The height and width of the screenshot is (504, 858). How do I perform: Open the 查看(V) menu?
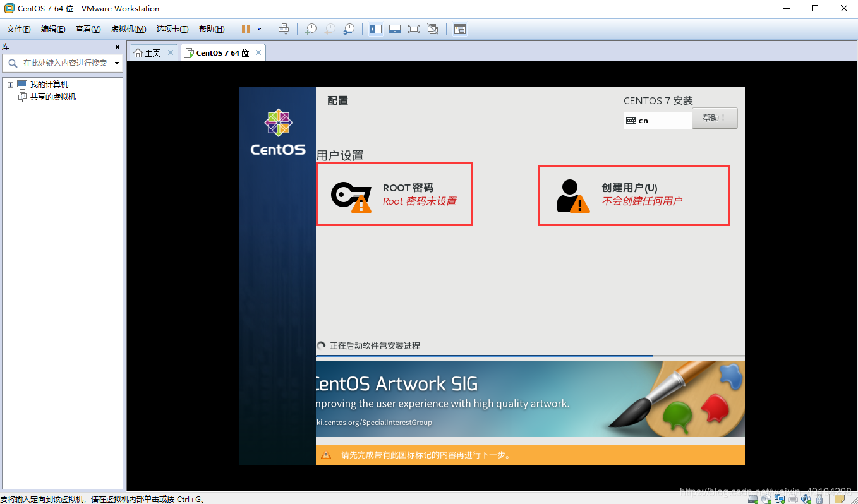click(x=88, y=29)
